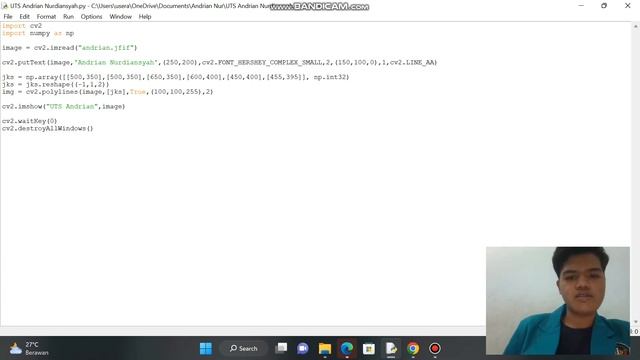Image resolution: width=640 pixels, height=360 pixels.
Task: Click the cv2.imshow("UTS Andrian",image) line
Action: click(x=64, y=107)
